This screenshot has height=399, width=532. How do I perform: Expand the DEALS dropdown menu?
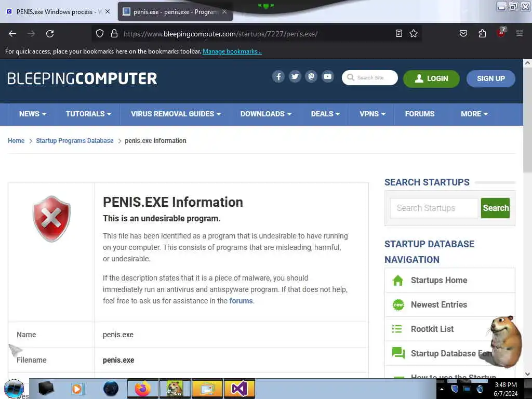click(325, 114)
